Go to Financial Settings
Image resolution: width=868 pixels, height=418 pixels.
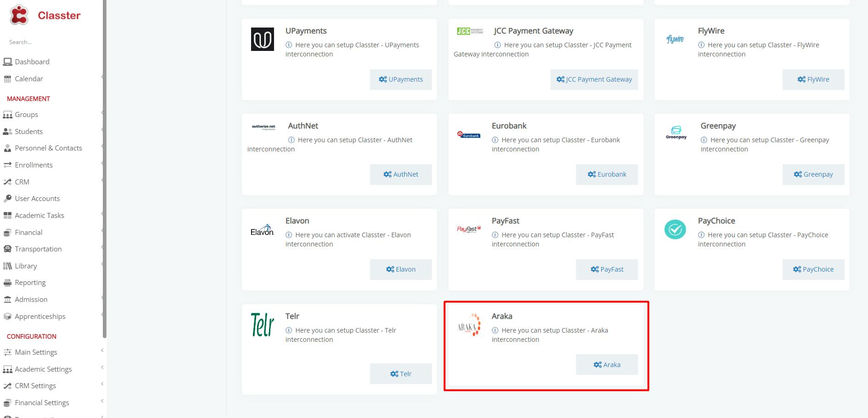click(42, 403)
